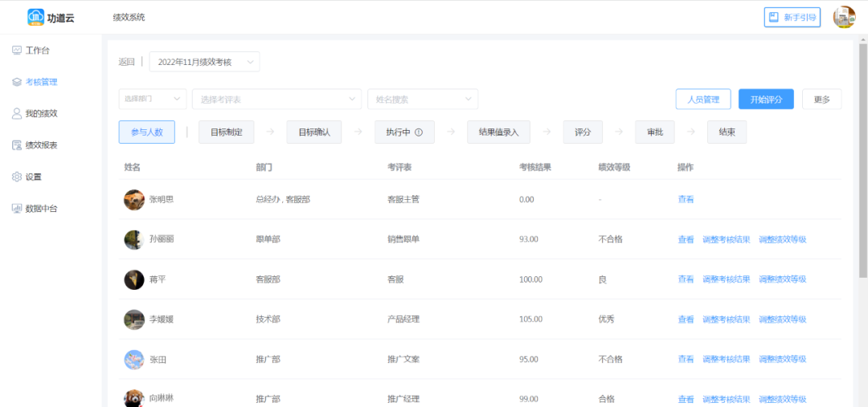868x407 pixels.
Task: Select the 参与人数 stage tab
Action: 146,132
